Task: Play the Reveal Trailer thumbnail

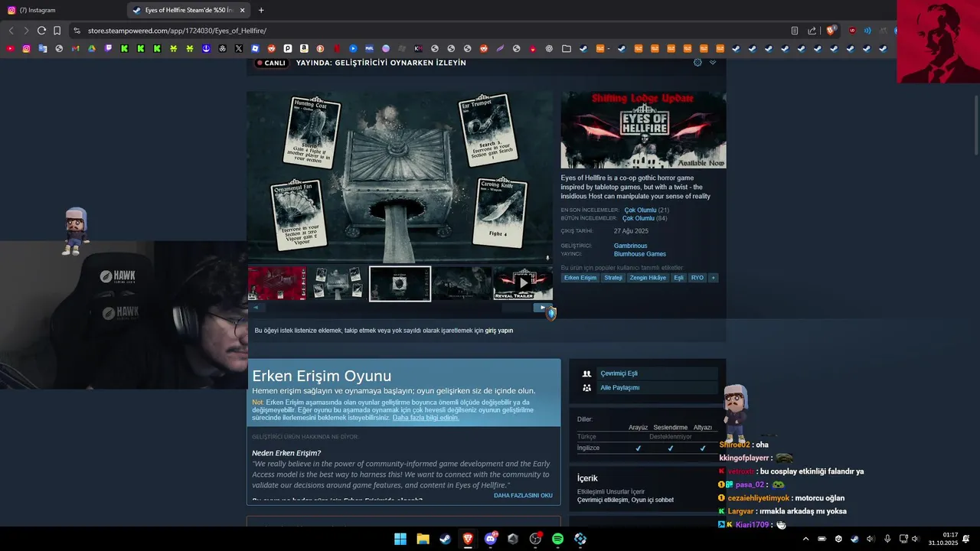Action: pos(523,283)
